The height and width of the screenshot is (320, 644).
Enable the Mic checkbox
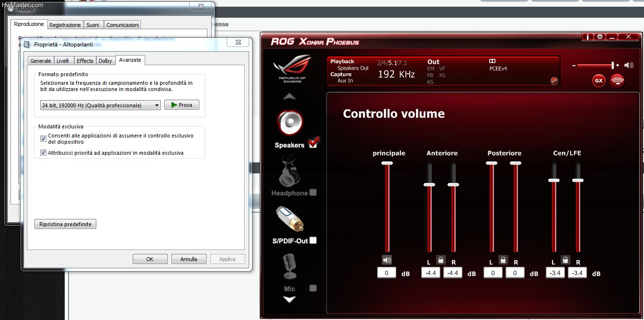point(313,288)
